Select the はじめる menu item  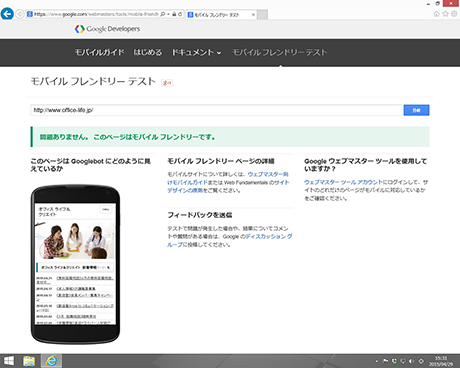coord(148,52)
